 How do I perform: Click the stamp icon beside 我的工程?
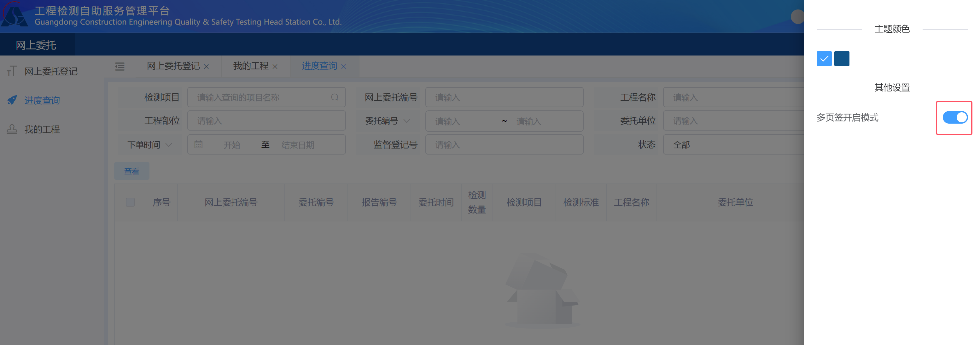point(12,129)
